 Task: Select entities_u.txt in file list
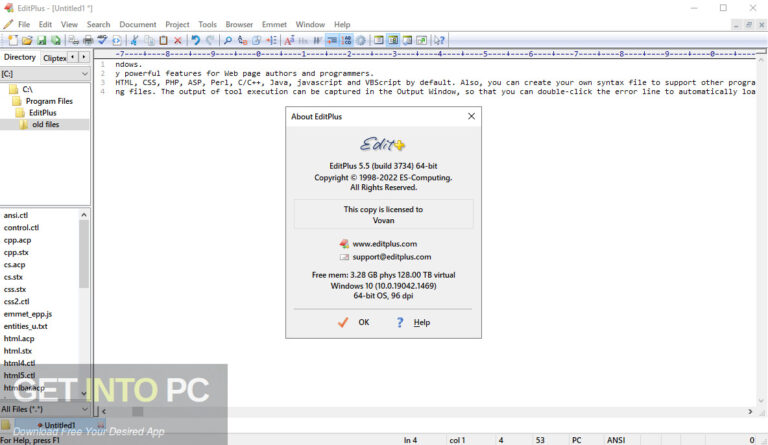[x=25, y=326]
